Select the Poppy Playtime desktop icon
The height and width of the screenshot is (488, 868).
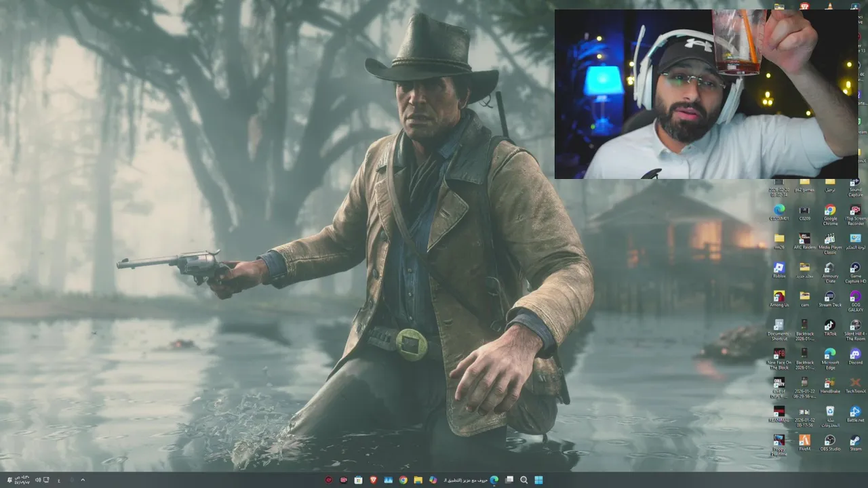[779, 445]
